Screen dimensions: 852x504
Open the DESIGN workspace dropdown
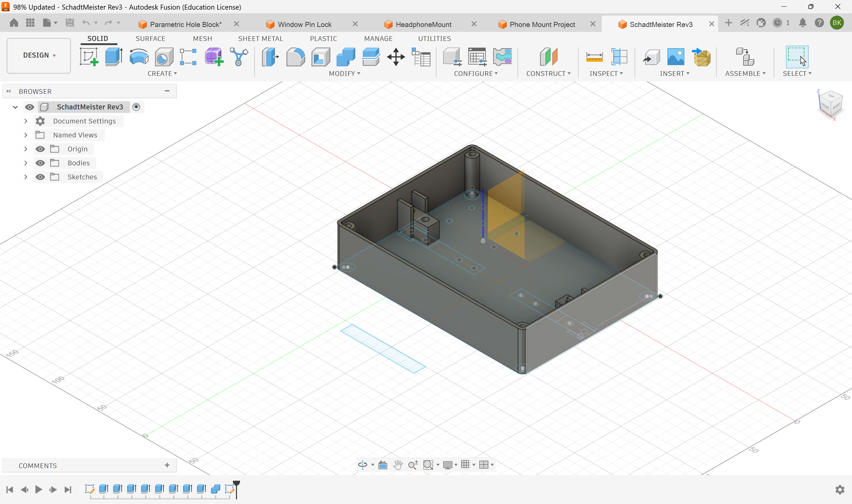coord(39,55)
